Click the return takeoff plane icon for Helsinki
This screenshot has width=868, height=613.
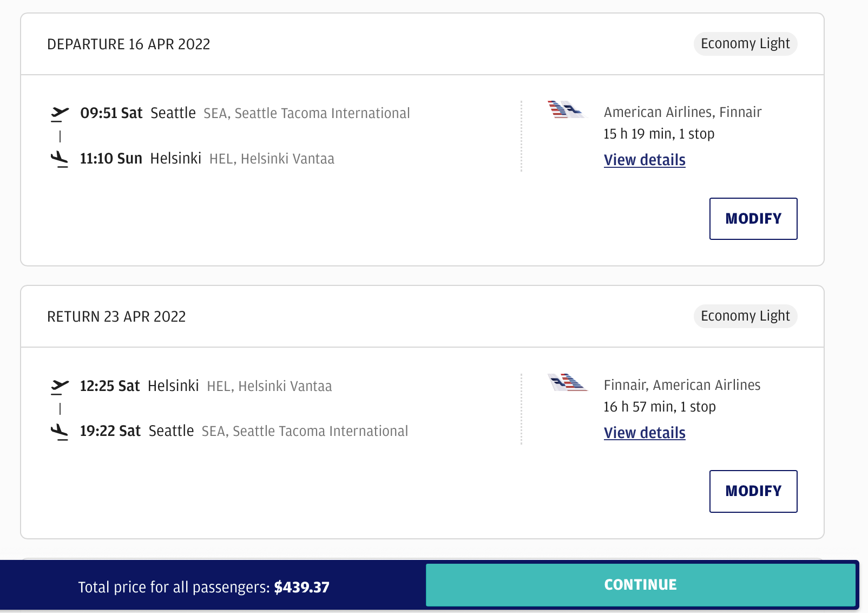(60, 386)
